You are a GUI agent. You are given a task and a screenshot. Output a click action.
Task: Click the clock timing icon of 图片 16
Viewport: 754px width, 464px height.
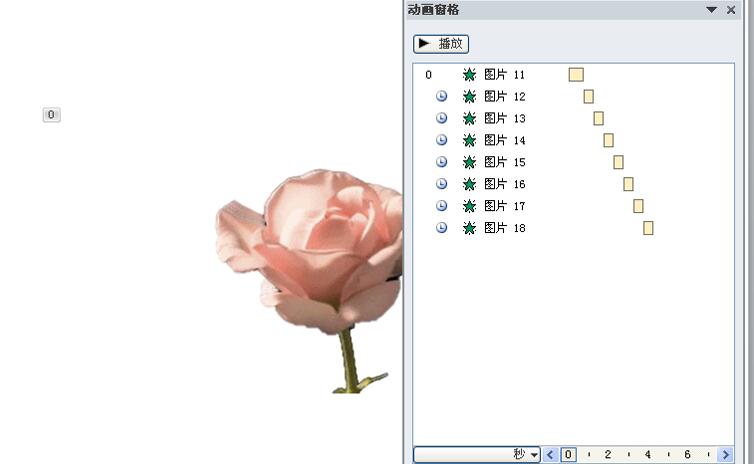point(441,184)
